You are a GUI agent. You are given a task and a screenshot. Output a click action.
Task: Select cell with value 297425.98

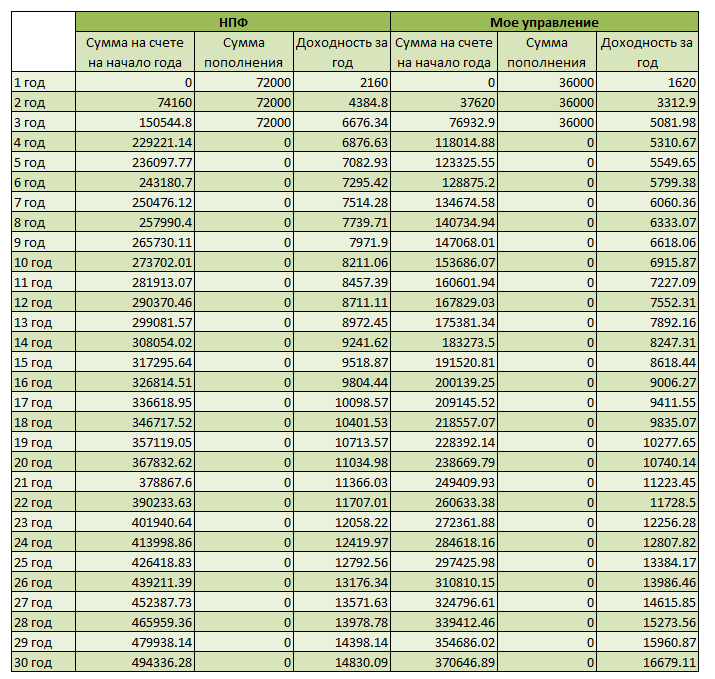[444, 562]
